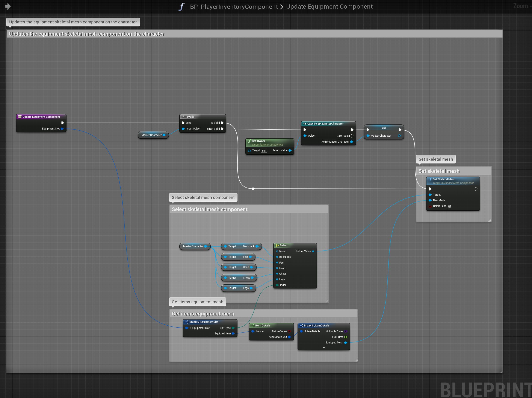Select the Set Skeletal Mesh node header
532x398 pixels.
444,179
